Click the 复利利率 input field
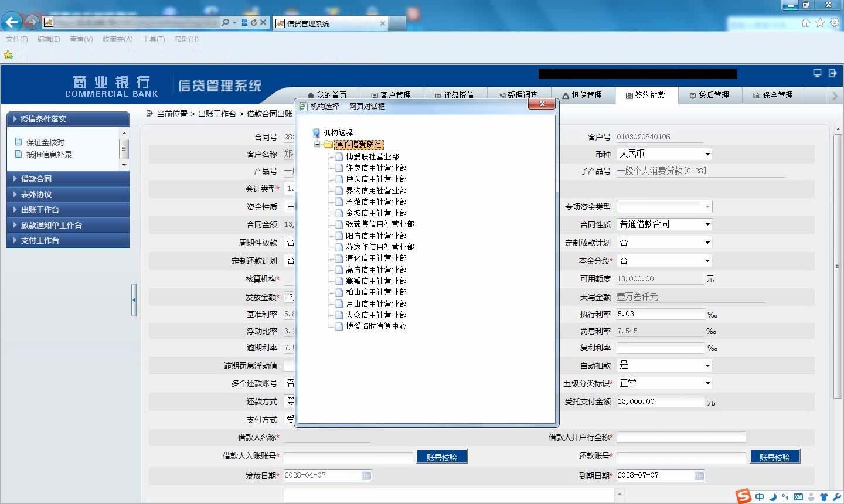 coord(661,348)
